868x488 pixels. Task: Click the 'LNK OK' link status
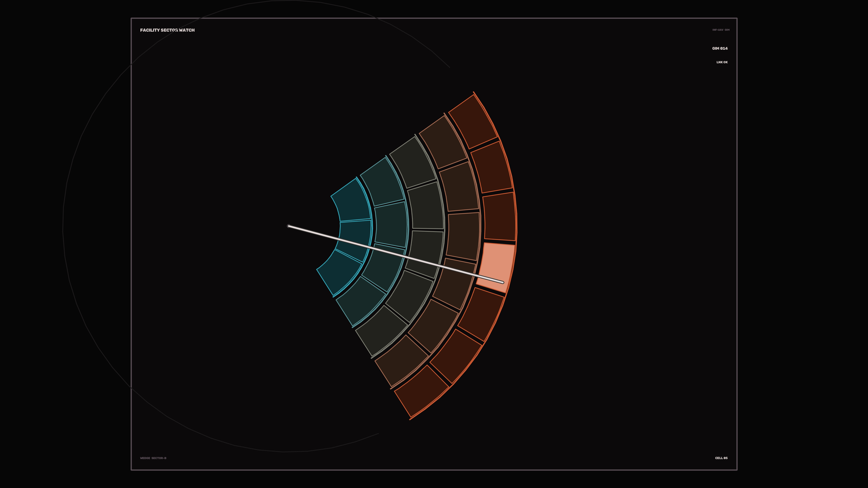coord(722,62)
